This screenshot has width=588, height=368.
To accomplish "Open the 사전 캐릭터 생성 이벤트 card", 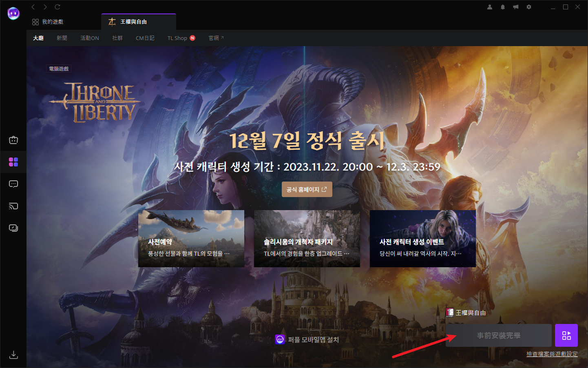I will coord(422,239).
